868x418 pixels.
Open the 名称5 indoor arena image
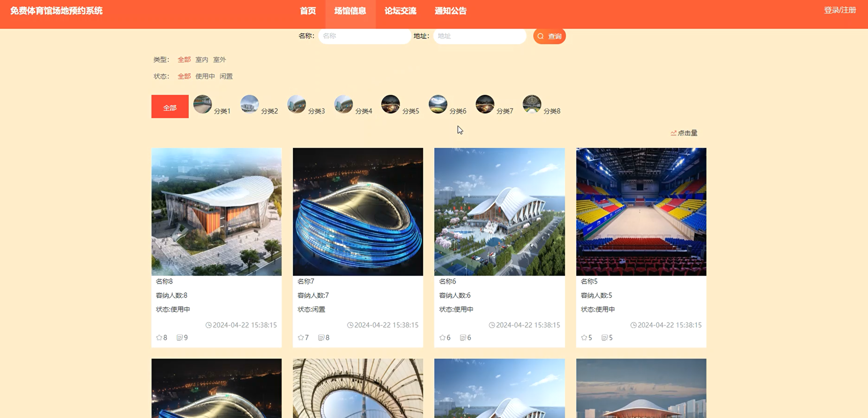641,212
